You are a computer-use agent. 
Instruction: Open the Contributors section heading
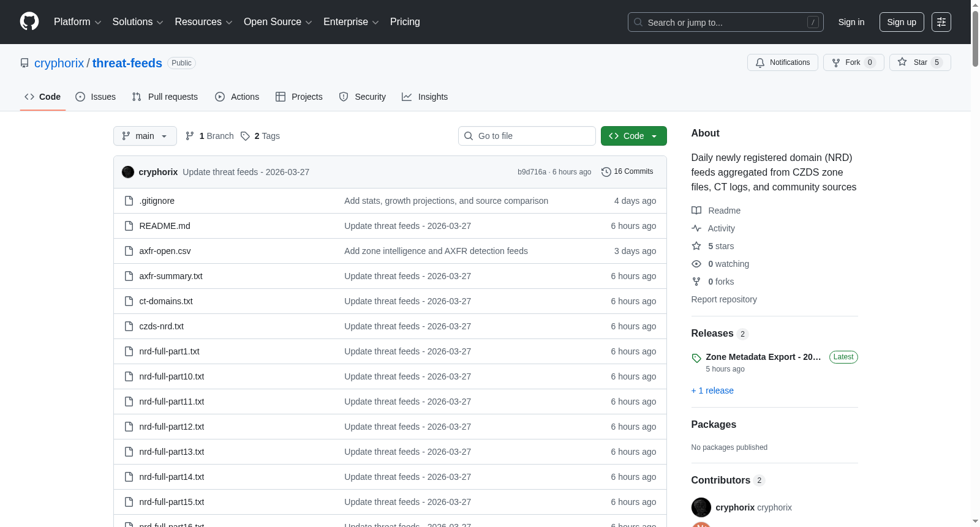click(x=721, y=480)
